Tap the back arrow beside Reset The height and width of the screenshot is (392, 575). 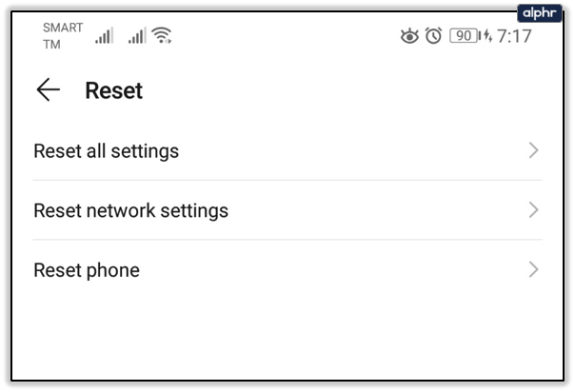pos(48,89)
